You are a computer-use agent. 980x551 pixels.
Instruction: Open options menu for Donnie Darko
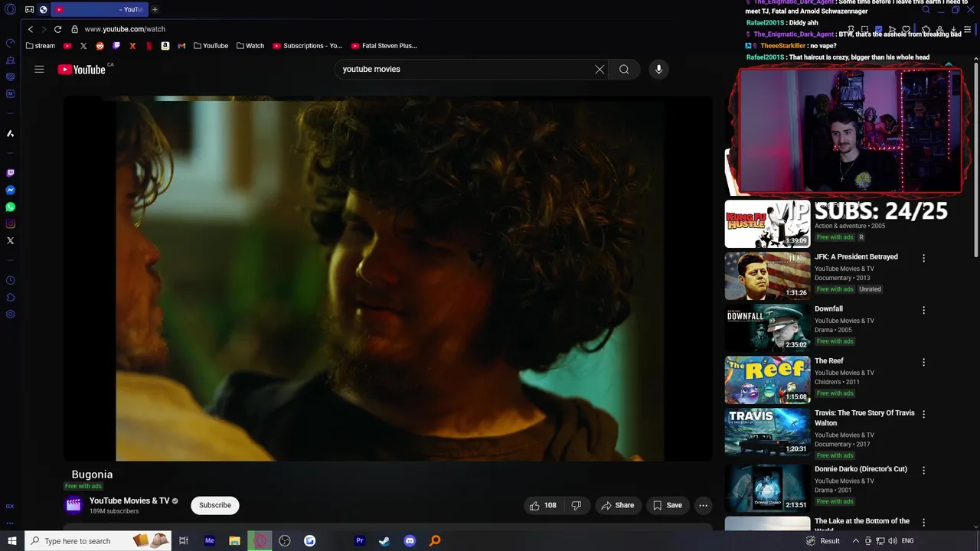(x=923, y=471)
